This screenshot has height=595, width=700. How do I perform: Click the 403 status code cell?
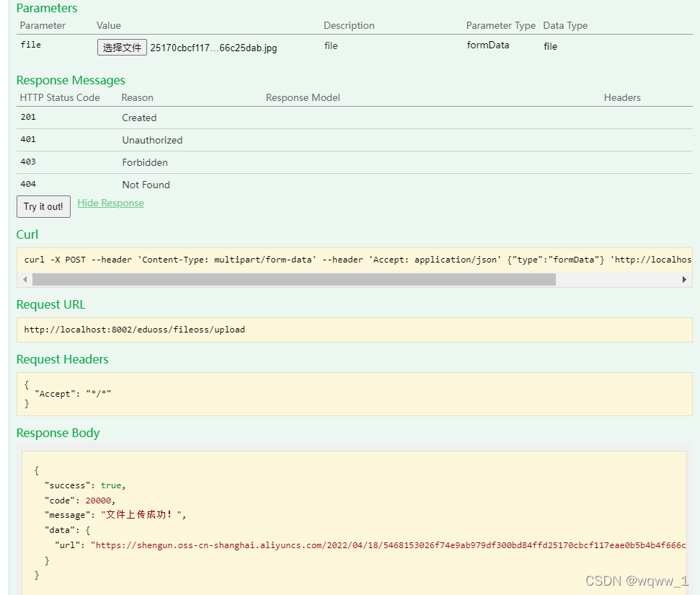pyautogui.click(x=28, y=162)
